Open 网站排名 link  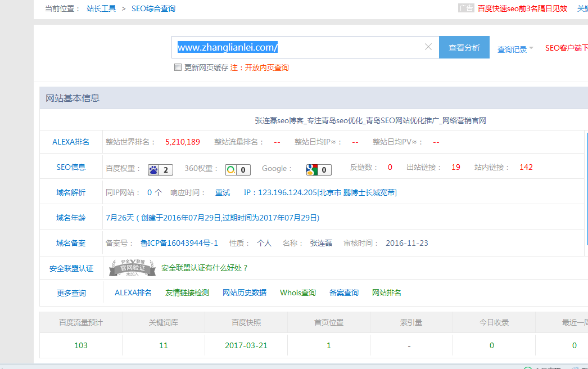386,293
